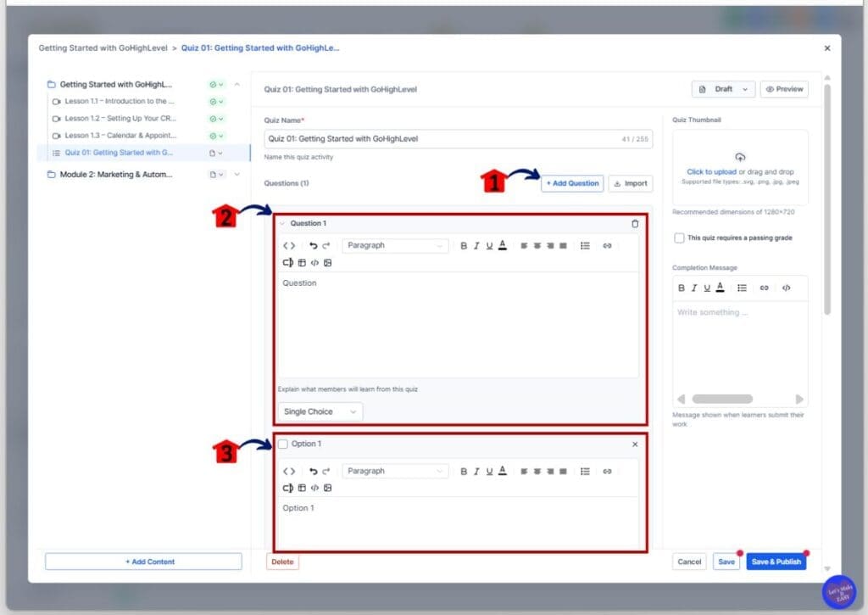Click the Import button
The height and width of the screenshot is (615, 868).
[631, 183]
